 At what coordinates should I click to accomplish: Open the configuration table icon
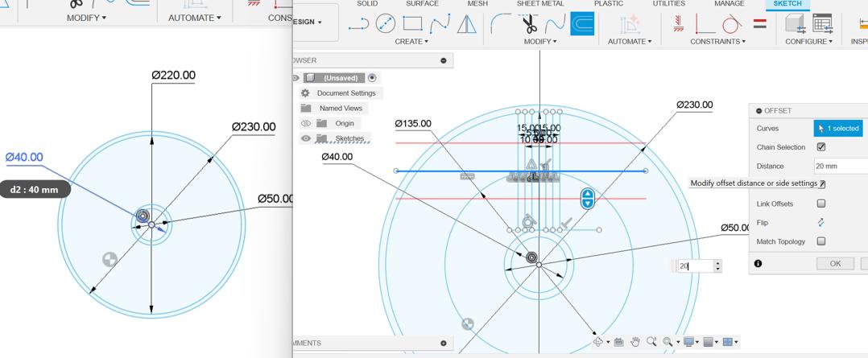[823, 24]
